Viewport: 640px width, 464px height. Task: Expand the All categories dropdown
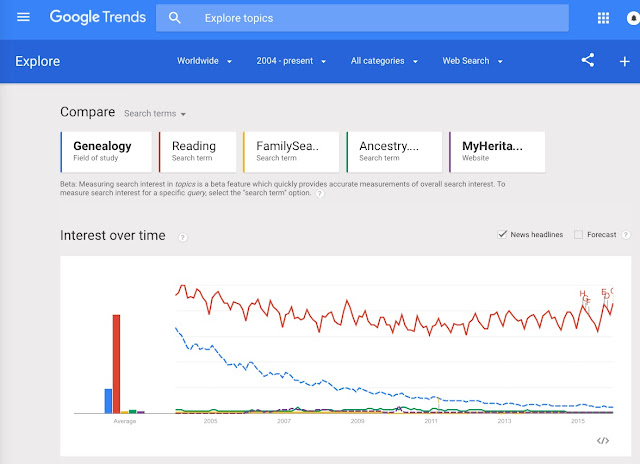[384, 61]
